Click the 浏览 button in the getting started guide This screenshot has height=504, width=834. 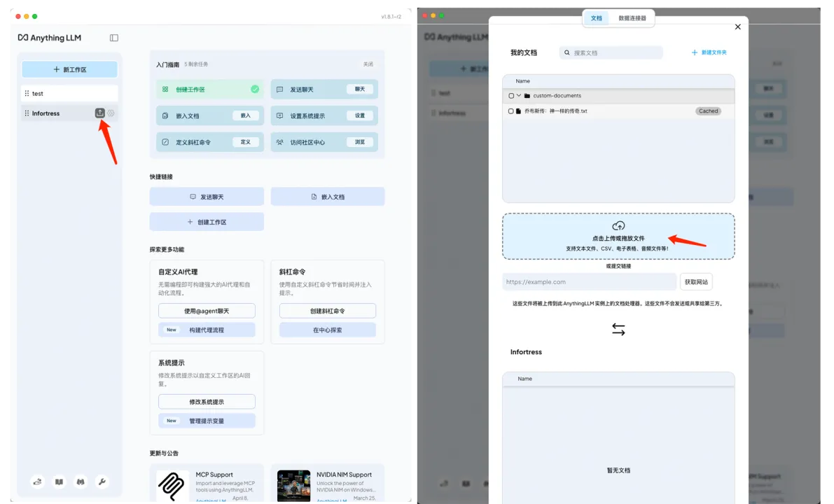point(360,142)
